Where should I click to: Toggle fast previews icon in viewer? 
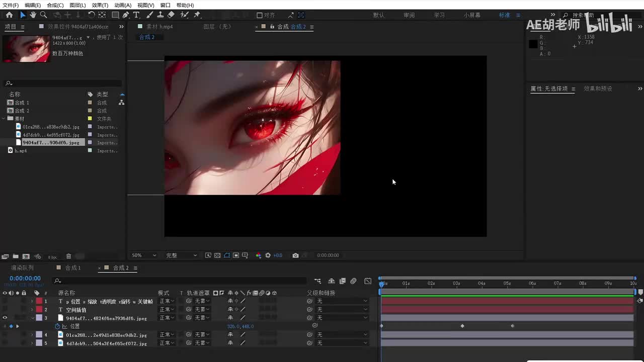point(208,255)
